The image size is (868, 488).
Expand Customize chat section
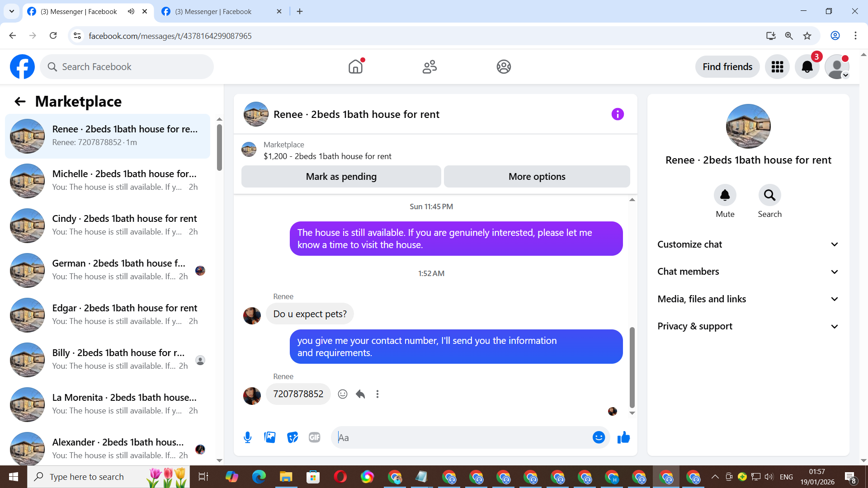(748, 244)
